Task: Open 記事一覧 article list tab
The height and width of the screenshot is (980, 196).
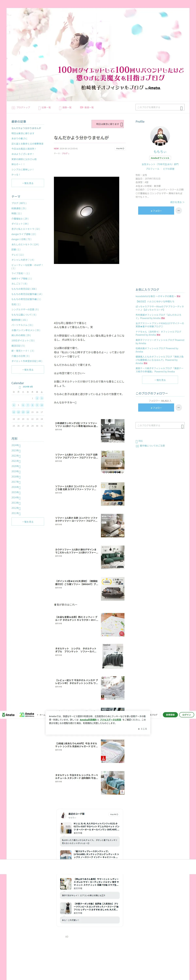Action: pyautogui.click(x=45, y=108)
